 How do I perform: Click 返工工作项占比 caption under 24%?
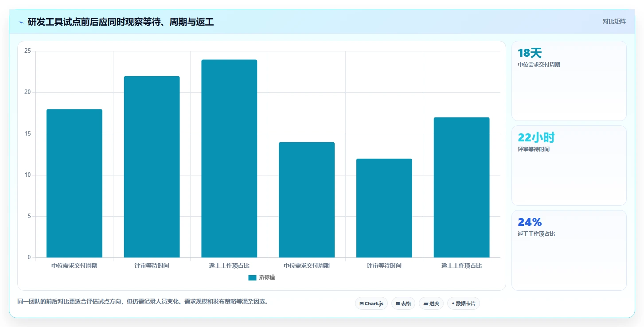536,234
